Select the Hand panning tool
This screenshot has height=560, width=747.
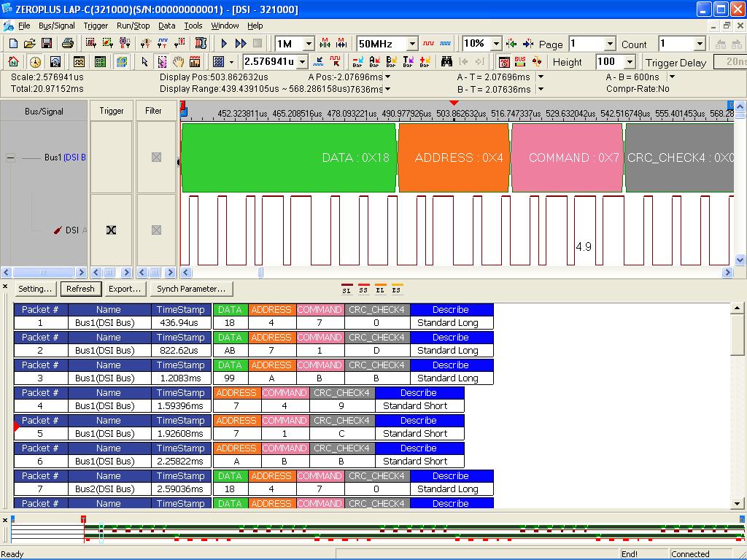[x=179, y=61]
